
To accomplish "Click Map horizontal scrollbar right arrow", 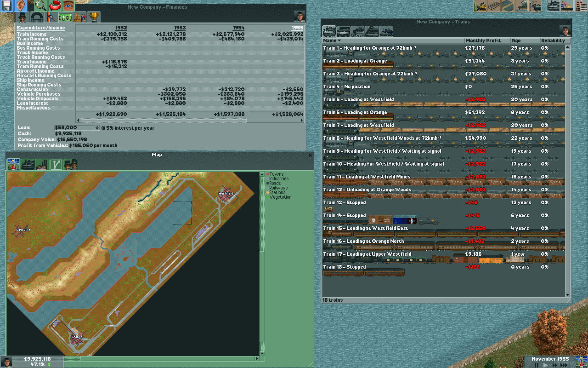I will click(x=257, y=358).
